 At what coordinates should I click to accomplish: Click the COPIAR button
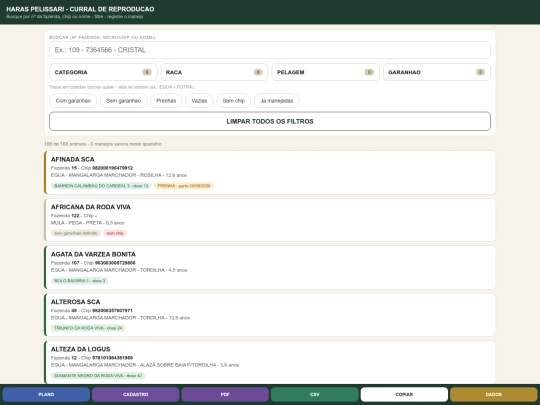404,394
